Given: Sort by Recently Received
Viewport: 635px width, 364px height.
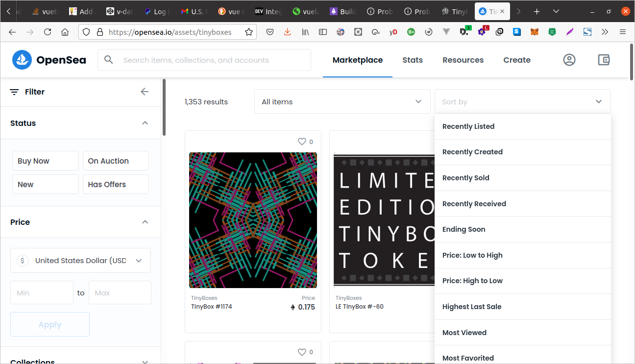Looking at the screenshot, I should [x=522, y=204].
